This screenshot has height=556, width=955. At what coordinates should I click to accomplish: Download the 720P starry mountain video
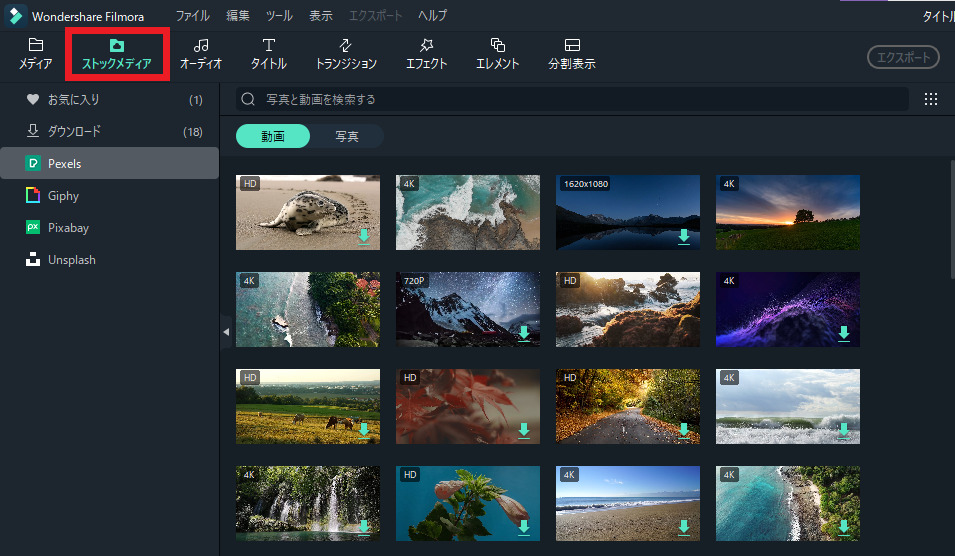click(x=524, y=333)
